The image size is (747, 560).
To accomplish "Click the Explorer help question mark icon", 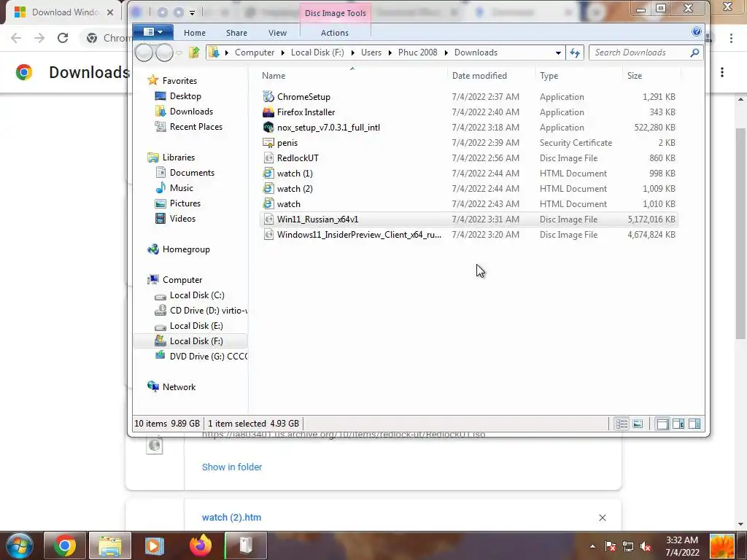I will (x=696, y=32).
